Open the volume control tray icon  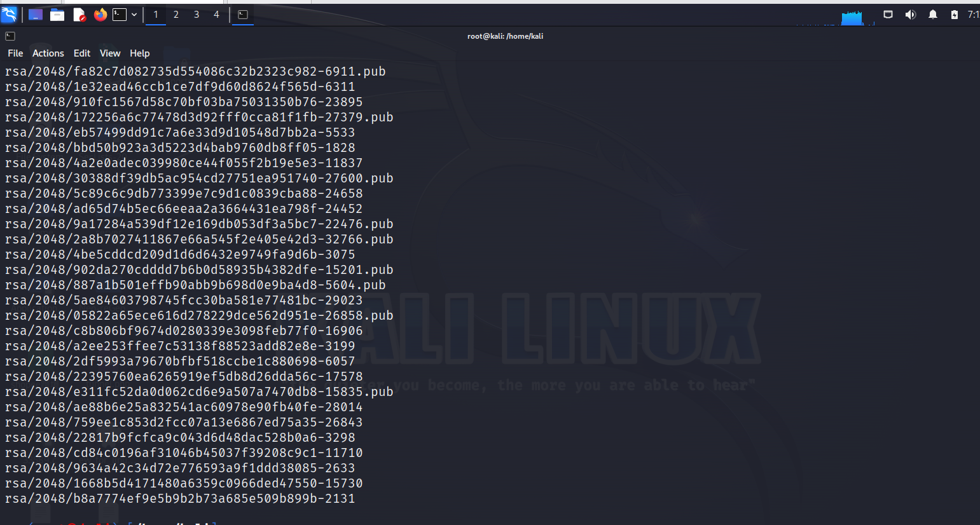click(911, 14)
